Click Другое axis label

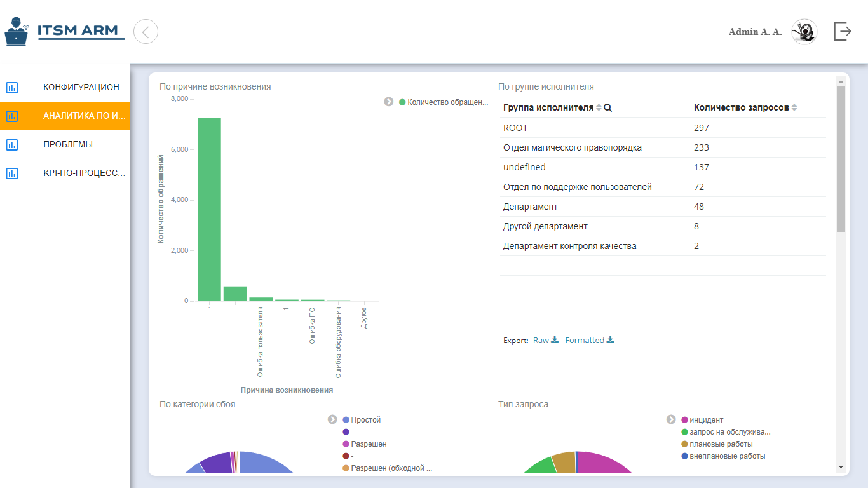[x=364, y=317]
